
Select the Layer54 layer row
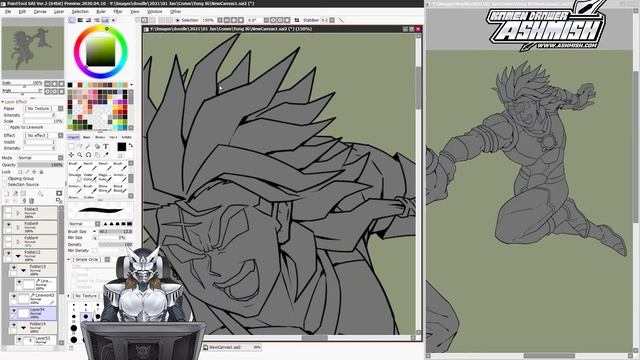click(x=33, y=313)
